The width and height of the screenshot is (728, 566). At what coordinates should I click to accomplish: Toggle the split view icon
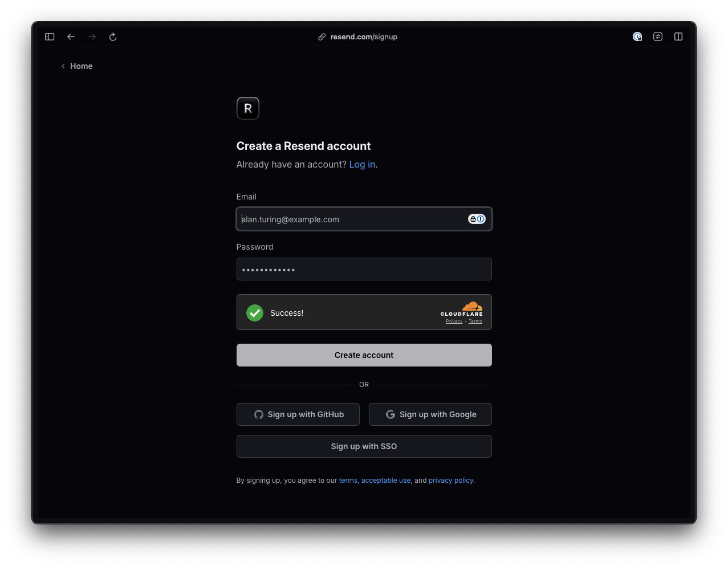[678, 36]
